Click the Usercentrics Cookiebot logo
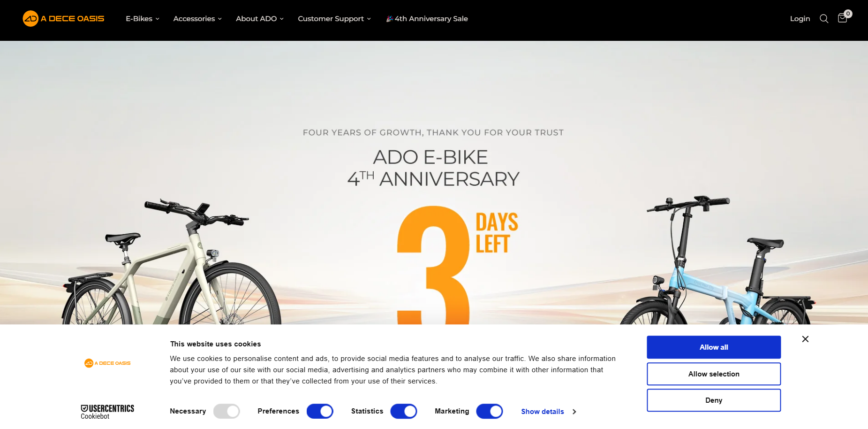The image size is (868, 429). click(x=107, y=412)
